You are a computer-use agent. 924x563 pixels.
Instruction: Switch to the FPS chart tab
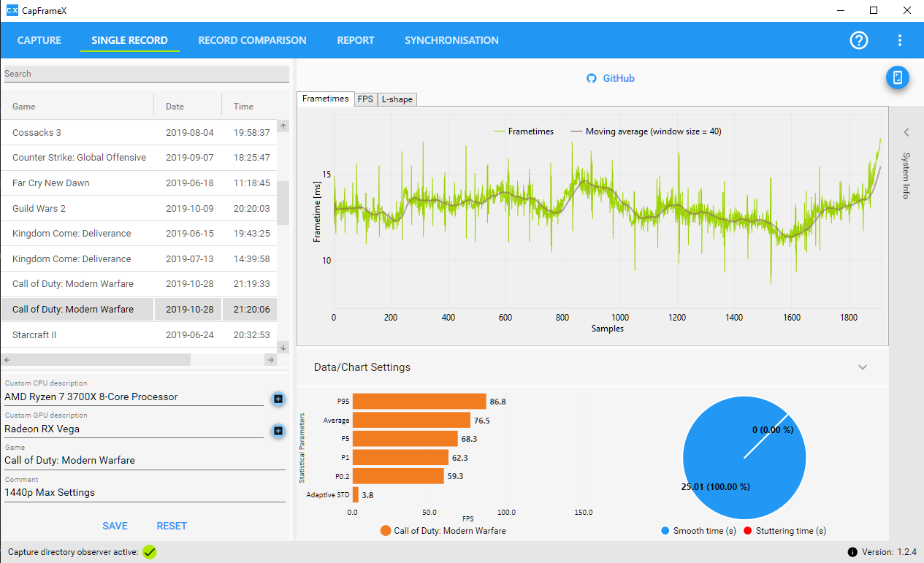coord(365,100)
